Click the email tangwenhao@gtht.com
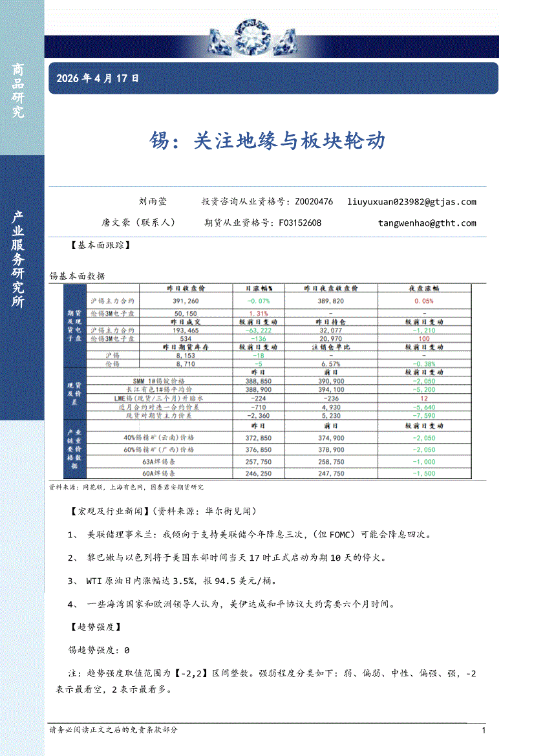Image resolution: width=534 pixels, height=756 pixels. pos(427,223)
